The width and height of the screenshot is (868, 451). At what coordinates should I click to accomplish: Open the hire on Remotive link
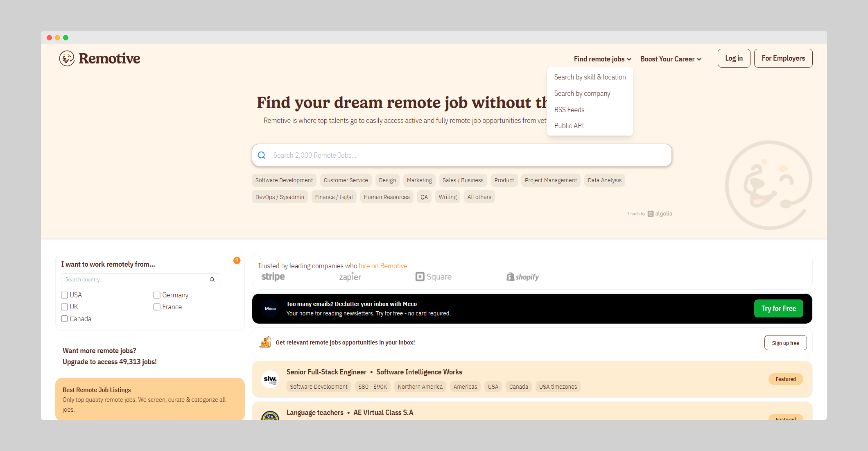[x=383, y=266]
